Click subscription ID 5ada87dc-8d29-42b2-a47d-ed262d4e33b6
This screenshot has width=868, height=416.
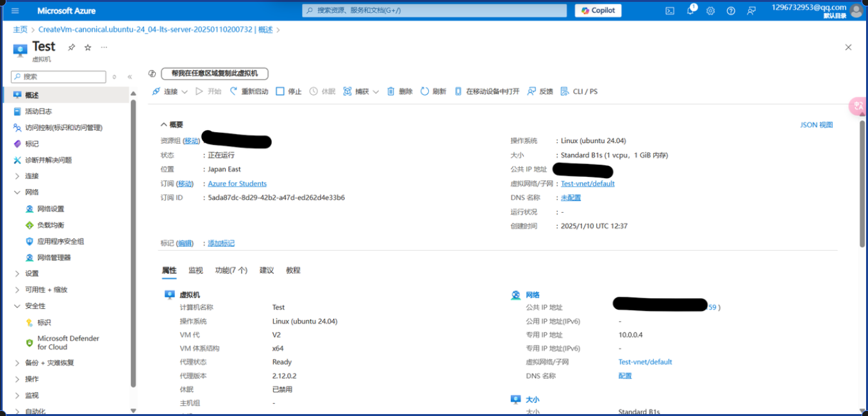tap(276, 198)
